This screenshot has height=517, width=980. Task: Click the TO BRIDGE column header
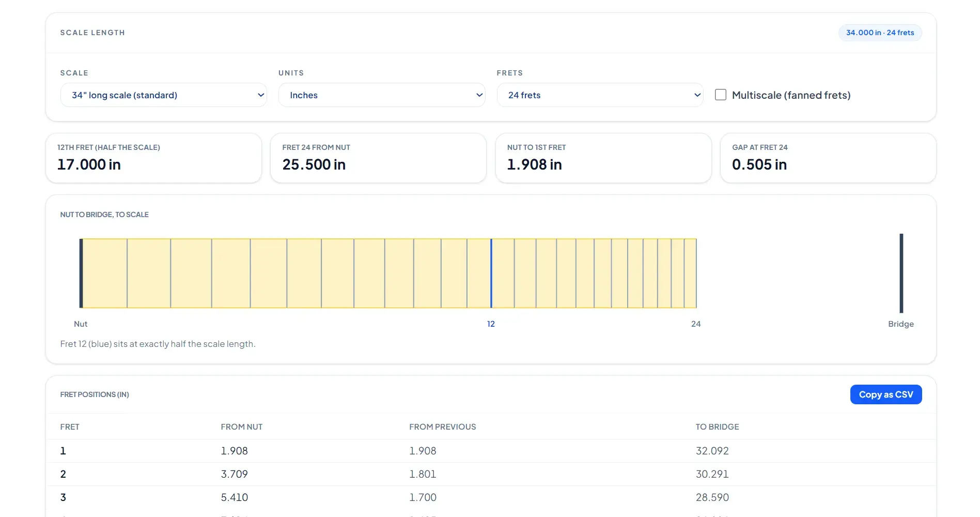tap(717, 427)
